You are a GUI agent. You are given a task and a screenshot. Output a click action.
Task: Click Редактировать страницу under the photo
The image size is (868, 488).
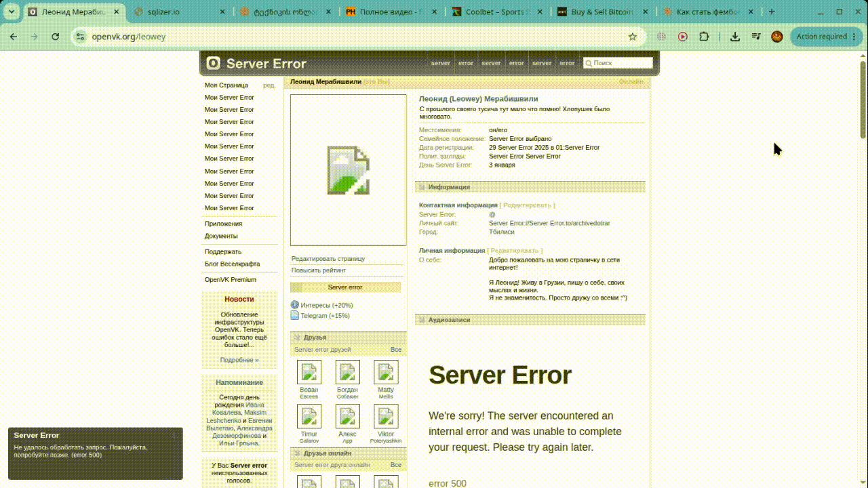pyautogui.click(x=328, y=259)
